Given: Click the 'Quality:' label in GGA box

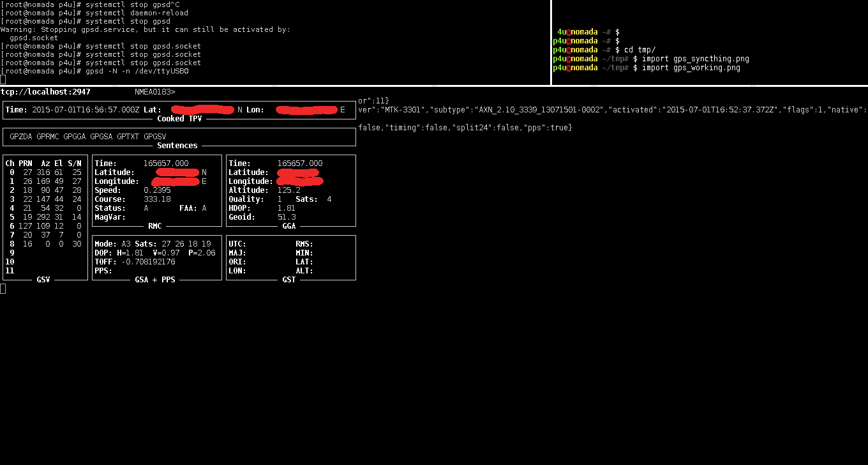Looking at the screenshot, I should (246, 199).
